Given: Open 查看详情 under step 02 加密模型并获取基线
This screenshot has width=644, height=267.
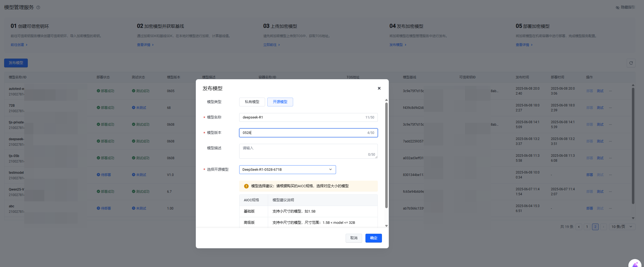Looking at the screenshot, I should [145, 45].
